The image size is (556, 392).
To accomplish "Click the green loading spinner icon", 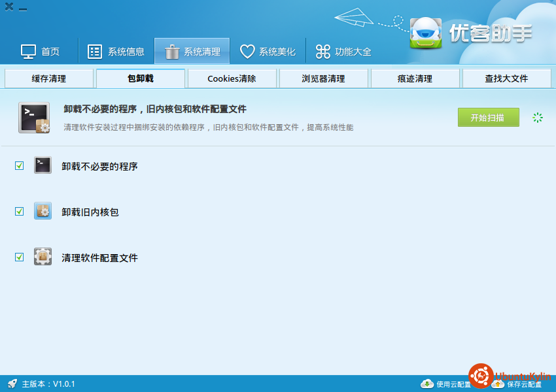I will pos(538,118).
